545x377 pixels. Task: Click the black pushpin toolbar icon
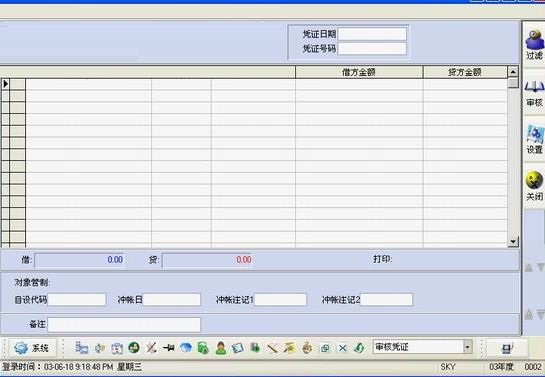pyautogui.click(x=169, y=347)
